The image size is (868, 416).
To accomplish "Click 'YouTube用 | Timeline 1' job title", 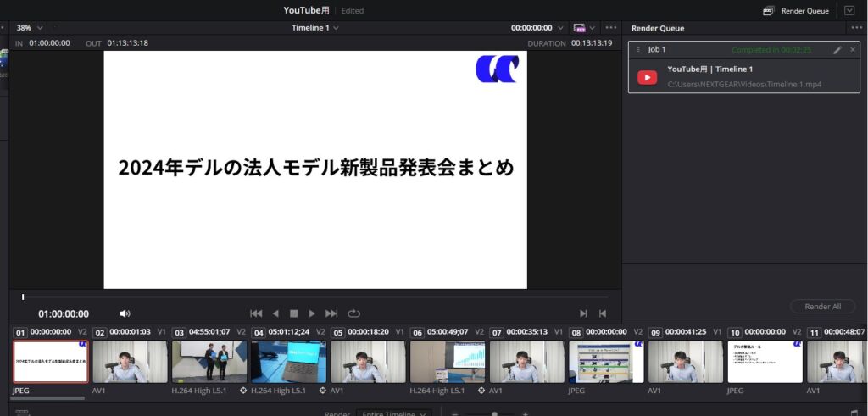I will [x=709, y=69].
